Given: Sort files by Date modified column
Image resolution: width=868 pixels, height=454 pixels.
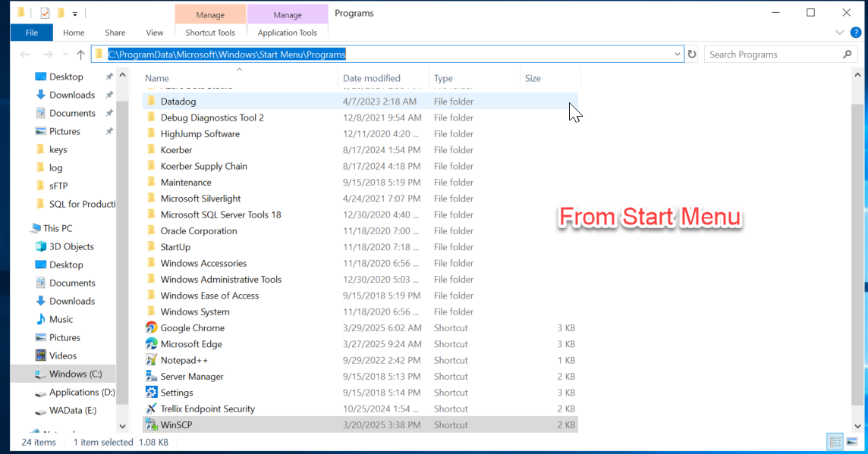Looking at the screenshot, I should pos(372,78).
